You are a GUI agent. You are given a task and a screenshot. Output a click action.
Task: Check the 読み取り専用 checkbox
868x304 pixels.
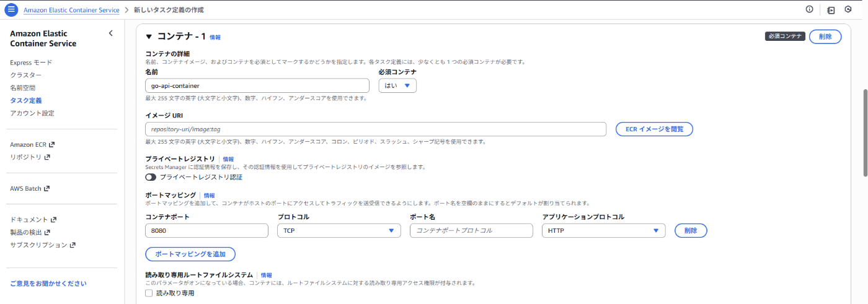(x=149, y=293)
